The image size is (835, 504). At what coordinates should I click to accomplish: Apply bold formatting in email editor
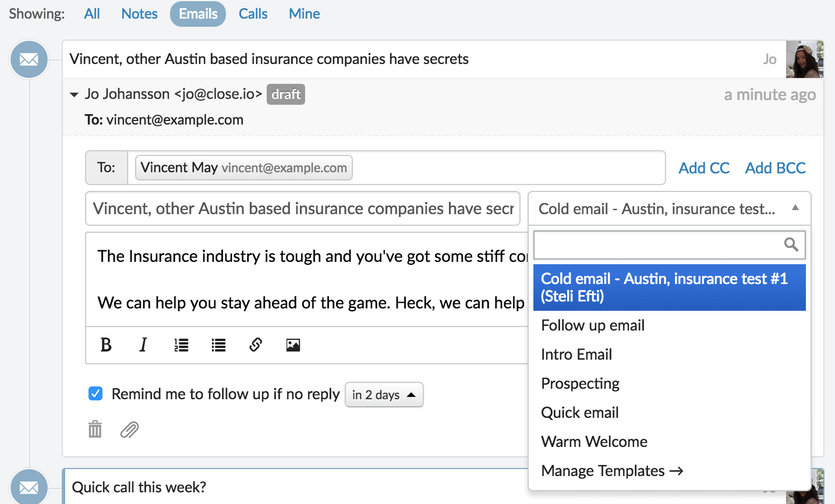point(106,345)
